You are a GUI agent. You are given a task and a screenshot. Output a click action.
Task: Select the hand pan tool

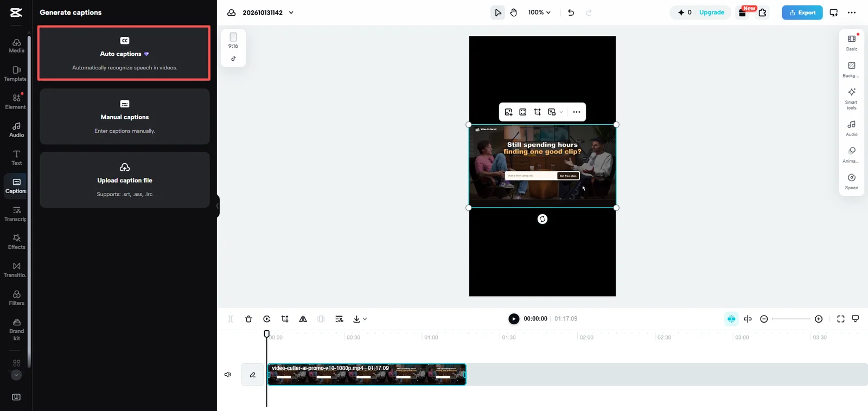click(513, 12)
